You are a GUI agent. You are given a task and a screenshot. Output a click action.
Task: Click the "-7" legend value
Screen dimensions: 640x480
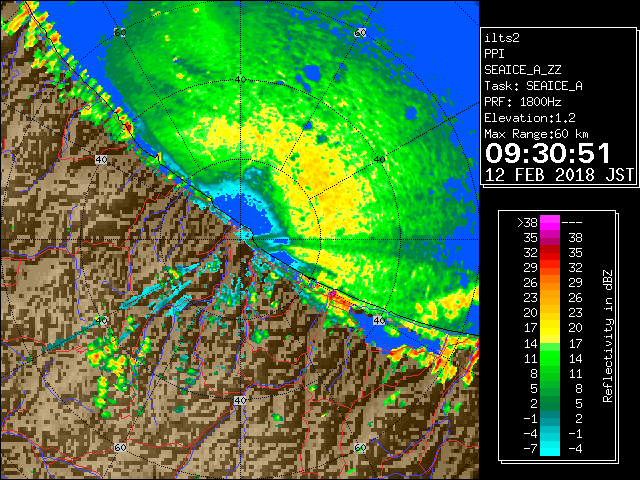pyautogui.click(x=530, y=449)
